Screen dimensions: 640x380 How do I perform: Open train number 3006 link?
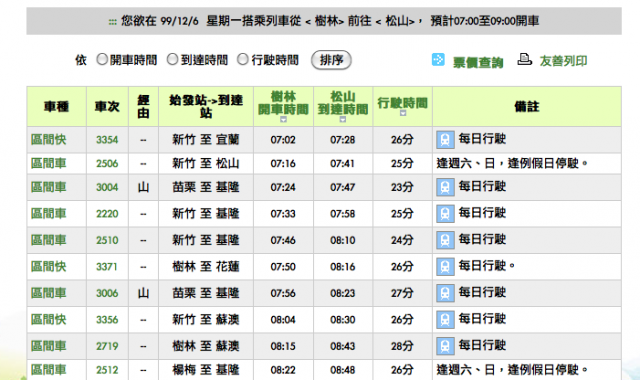(107, 293)
